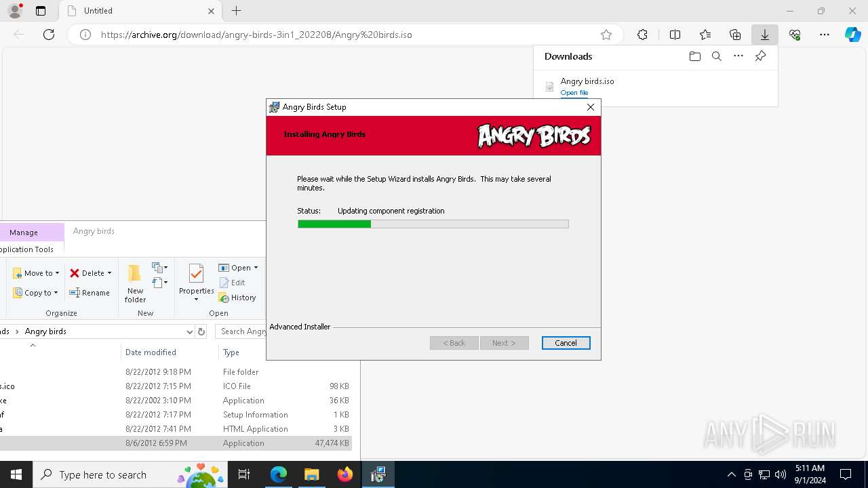This screenshot has width=868, height=488.
Task: Open Edge Settings and more menu
Action: coord(825,35)
